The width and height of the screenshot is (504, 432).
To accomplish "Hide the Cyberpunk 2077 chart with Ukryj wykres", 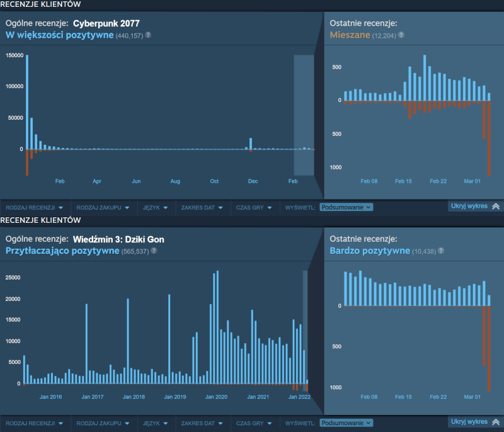I will 469,206.
